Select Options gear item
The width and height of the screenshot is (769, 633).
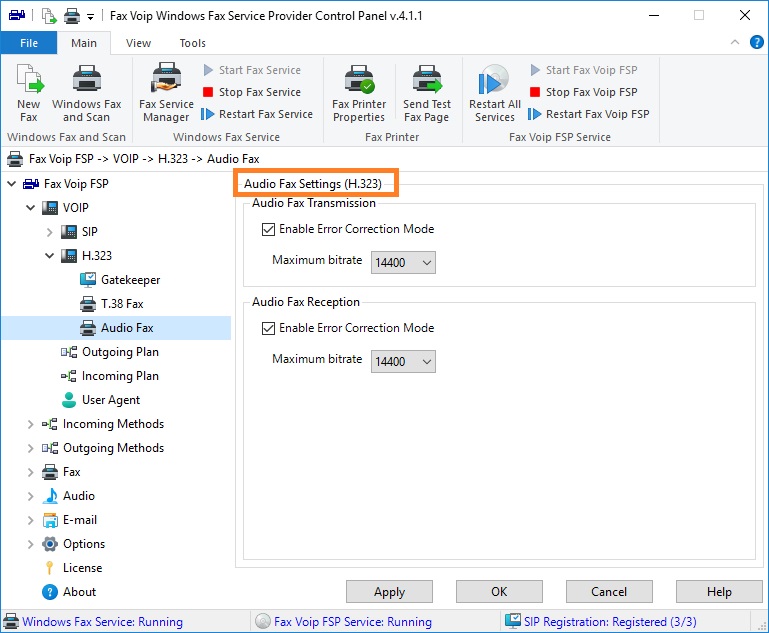tap(73, 544)
